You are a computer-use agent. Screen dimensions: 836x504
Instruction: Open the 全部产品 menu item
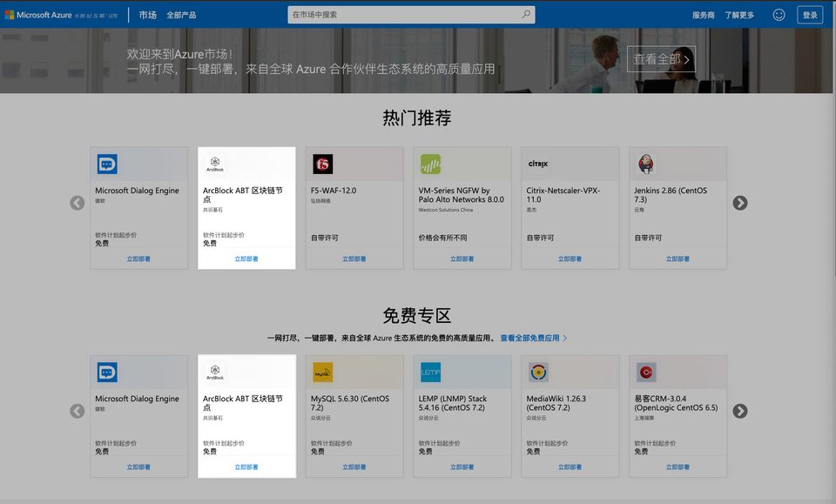click(181, 15)
